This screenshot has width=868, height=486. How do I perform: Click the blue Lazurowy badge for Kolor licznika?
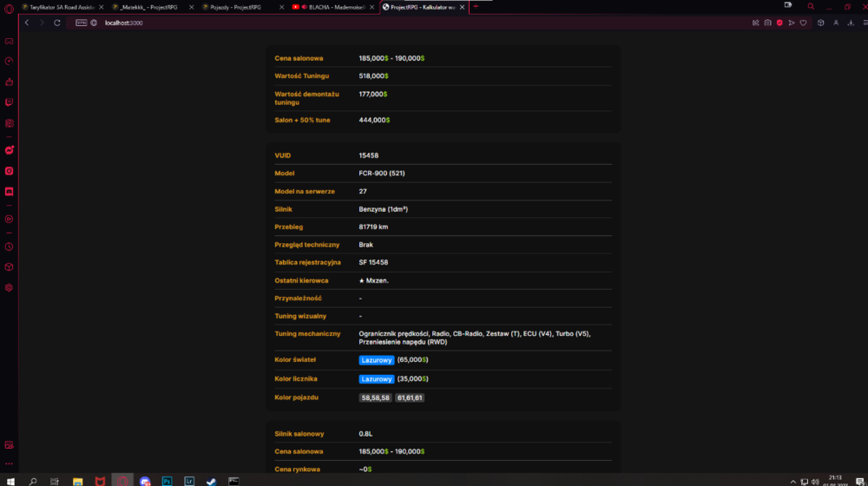click(x=377, y=379)
